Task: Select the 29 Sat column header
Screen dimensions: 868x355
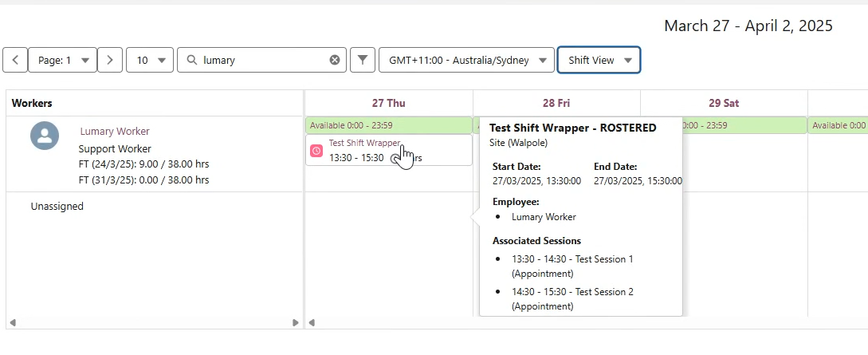Action: (724, 103)
